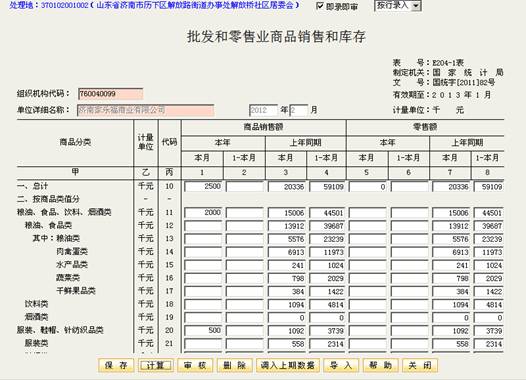The height and width of the screenshot is (380, 526).
Task: Click the empty 总计 row column 2 cell
Action: click(x=245, y=186)
